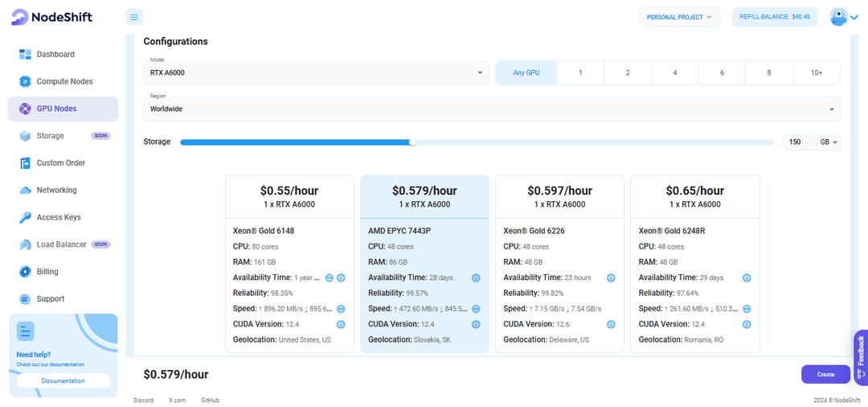Click the Refill Balance button
The height and width of the screenshot is (407, 868).
pos(775,17)
